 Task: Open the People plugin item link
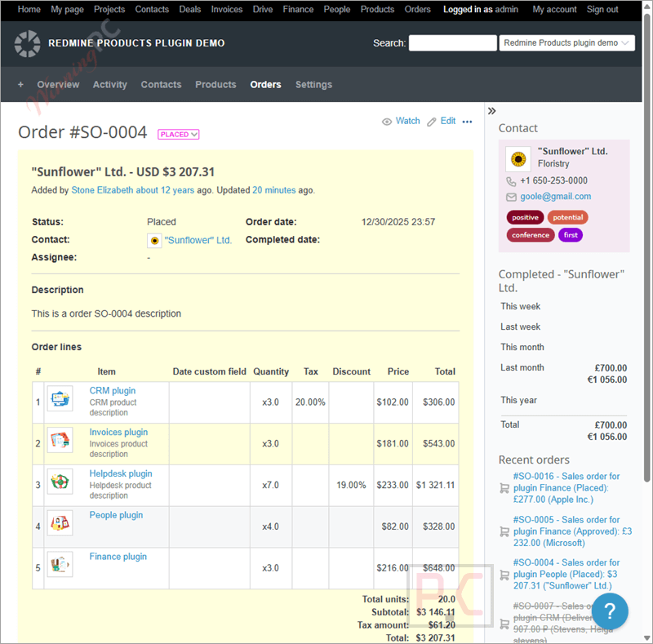(x=116, y=515)
